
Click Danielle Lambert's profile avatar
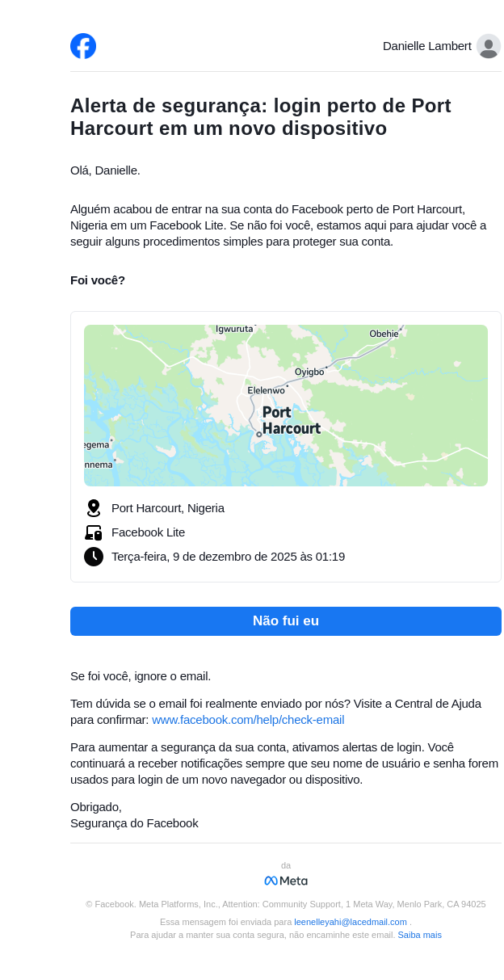[x=488, y=46]
